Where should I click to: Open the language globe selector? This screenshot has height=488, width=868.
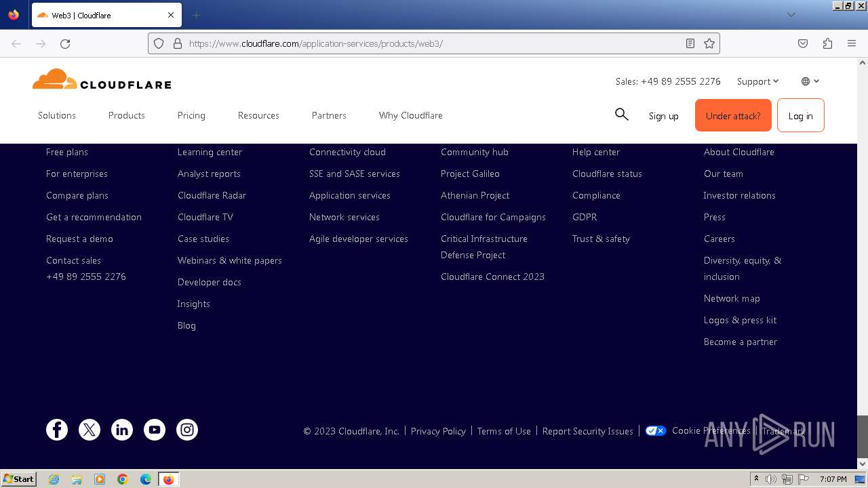(x=810, y=81)
